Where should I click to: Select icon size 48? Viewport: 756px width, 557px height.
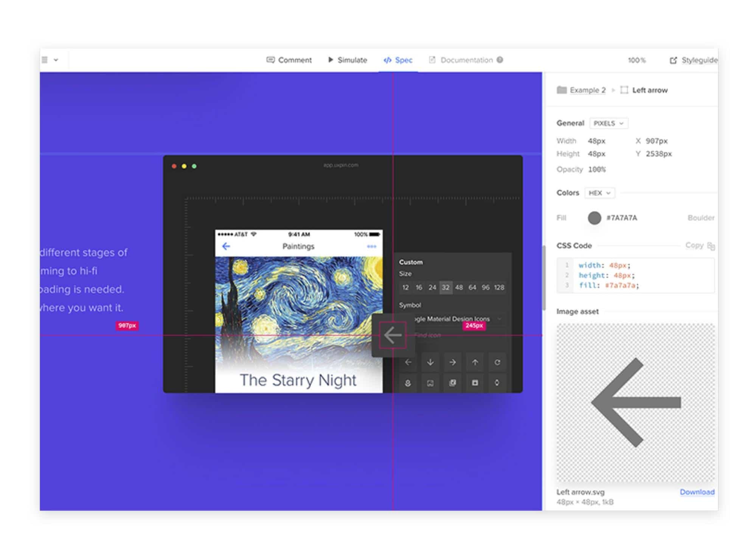click(x=459, y=288)
